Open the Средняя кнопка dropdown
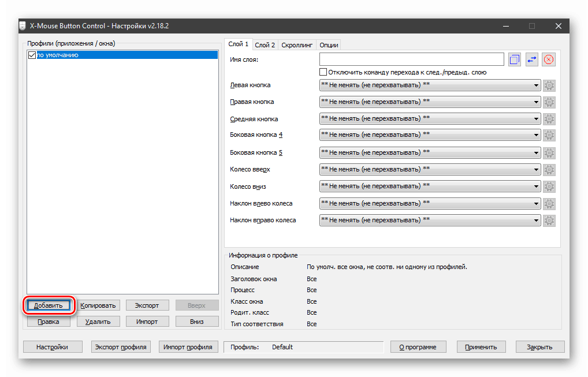This screenshot has height=377, width=588. 430,118
